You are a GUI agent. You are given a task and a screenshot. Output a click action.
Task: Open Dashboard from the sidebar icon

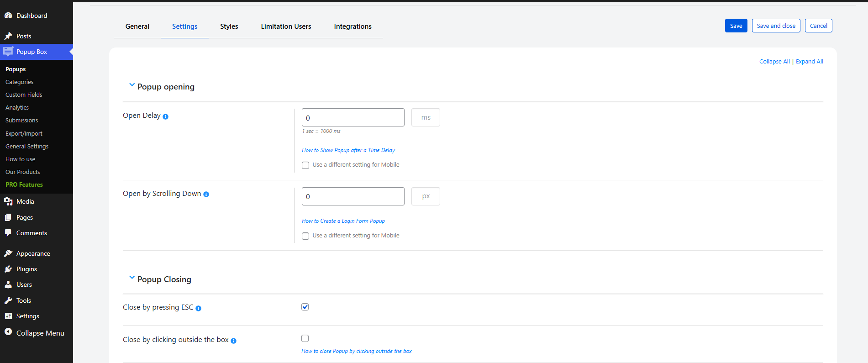[x=8, y=16]
